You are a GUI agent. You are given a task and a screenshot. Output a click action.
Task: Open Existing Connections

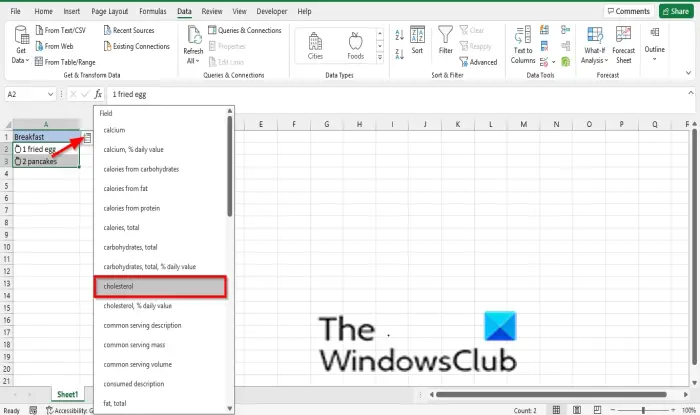point(137,46)
